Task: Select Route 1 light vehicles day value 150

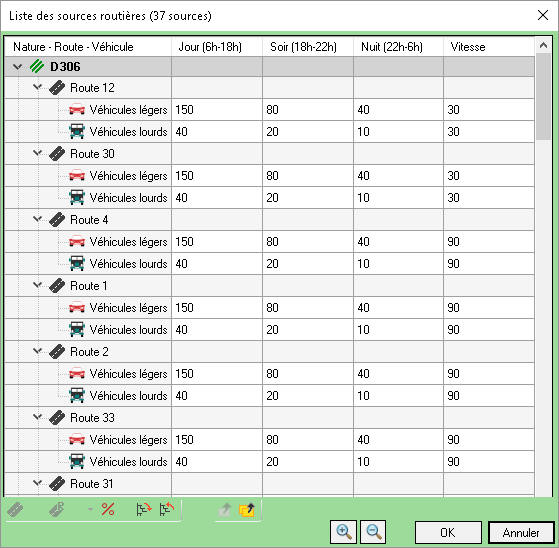Action: [217, 307]
